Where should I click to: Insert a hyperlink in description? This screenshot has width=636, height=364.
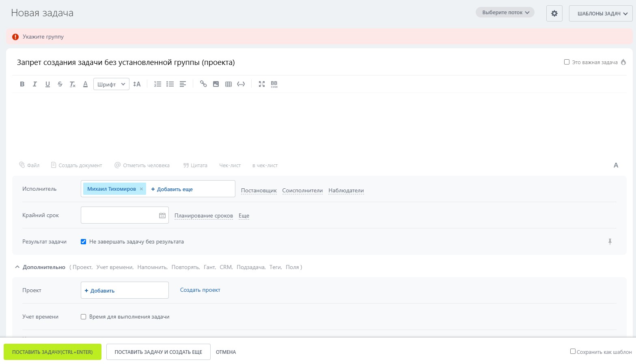(x=203, y=84)
